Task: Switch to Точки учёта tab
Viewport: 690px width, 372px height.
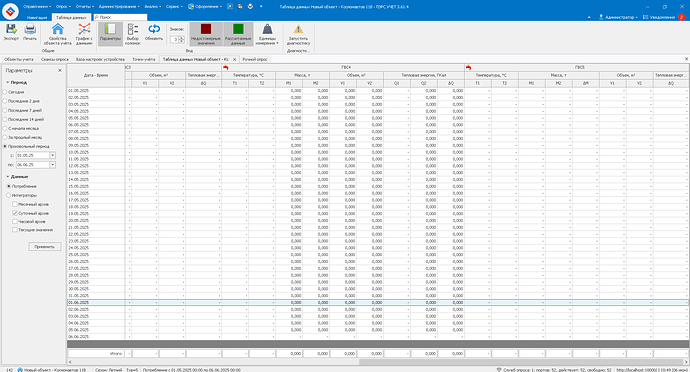Action: pyautogui.click(x=143, y=59)
